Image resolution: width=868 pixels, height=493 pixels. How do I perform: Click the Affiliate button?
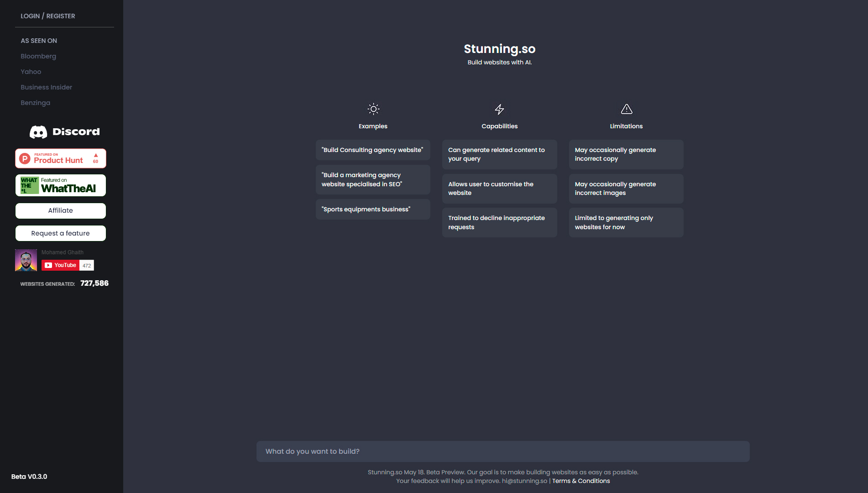(61, 210)
